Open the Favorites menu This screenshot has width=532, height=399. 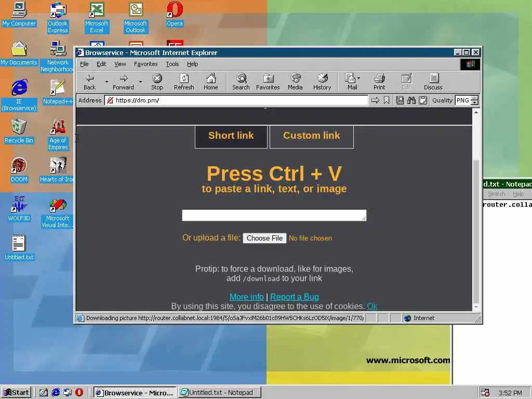(x=145, y=64)
